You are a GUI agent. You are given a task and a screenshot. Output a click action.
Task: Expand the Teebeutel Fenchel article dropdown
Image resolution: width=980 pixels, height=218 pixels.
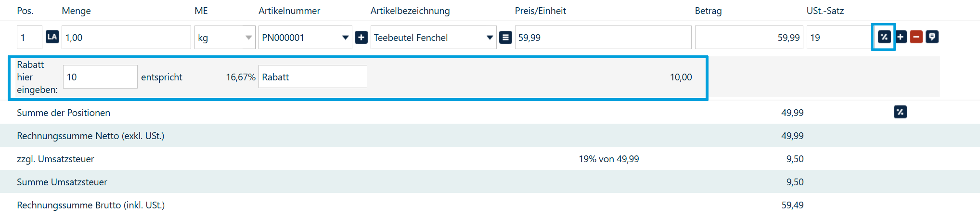[490, 38]
